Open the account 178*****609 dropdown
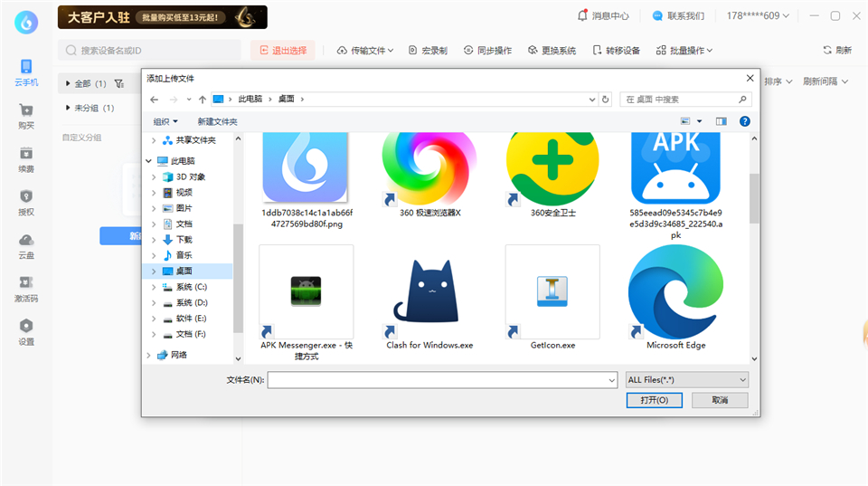 point(758,15)
